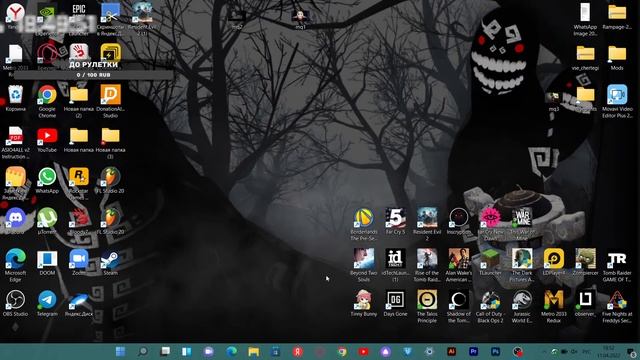The height and width of the screenshot is (360, 640).
Task: Open the Inscryption game shortcut
Action: (459, 218)
